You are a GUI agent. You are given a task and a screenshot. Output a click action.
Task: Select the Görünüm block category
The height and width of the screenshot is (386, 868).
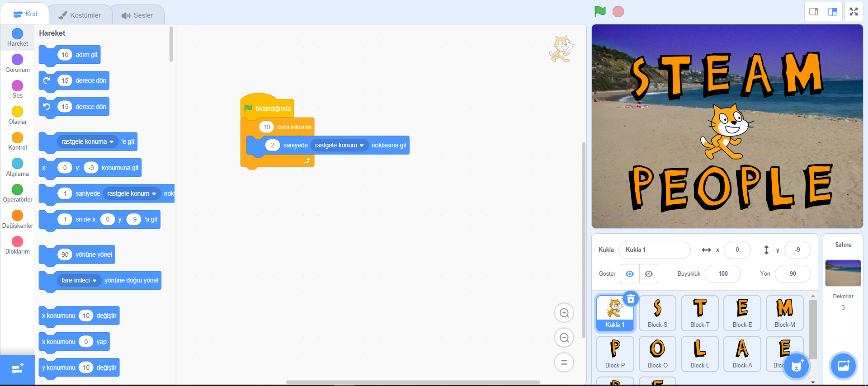pos(18,63)
